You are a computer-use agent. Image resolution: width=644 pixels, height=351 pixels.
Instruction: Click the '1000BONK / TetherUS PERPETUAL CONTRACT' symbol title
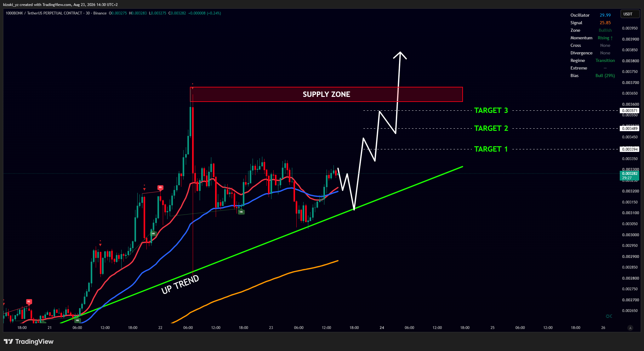coord(44,13)
